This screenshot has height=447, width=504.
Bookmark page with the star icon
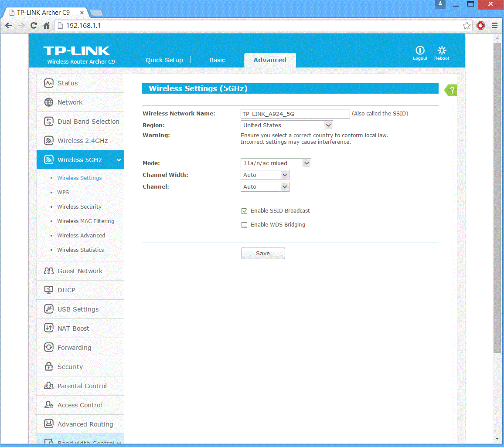click(x=467, y=26)
